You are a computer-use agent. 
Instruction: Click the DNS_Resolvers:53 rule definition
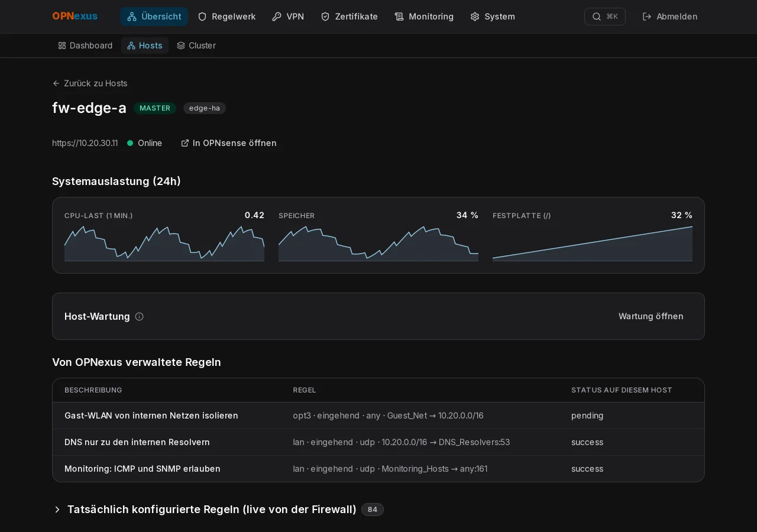point(401,442)
